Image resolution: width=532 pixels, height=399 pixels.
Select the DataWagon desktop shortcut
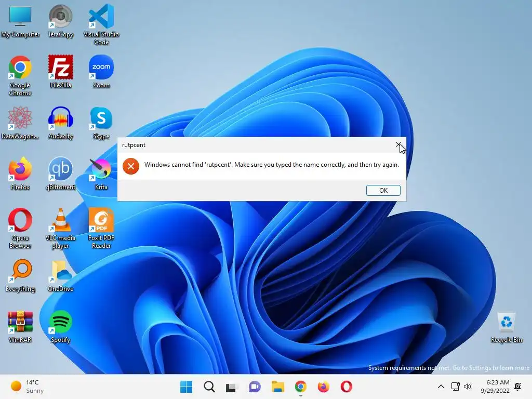tap(20, 123)
